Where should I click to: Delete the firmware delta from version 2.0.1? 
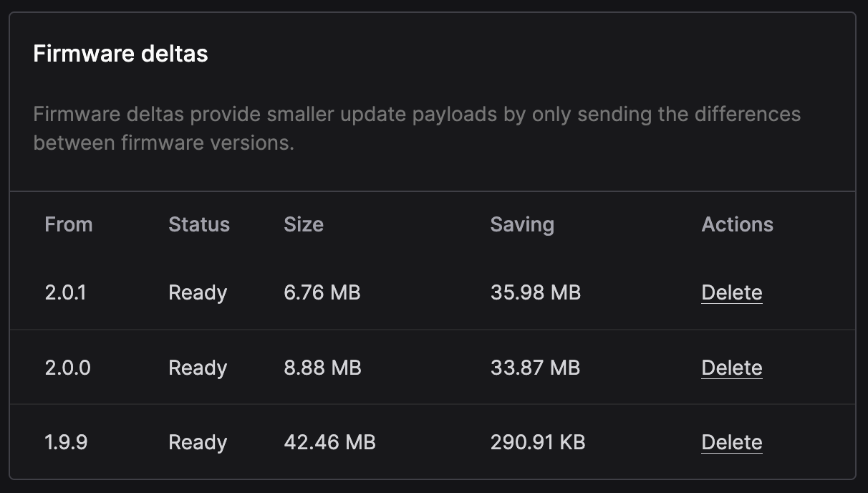pyautogui.click(x=731, y=292)
